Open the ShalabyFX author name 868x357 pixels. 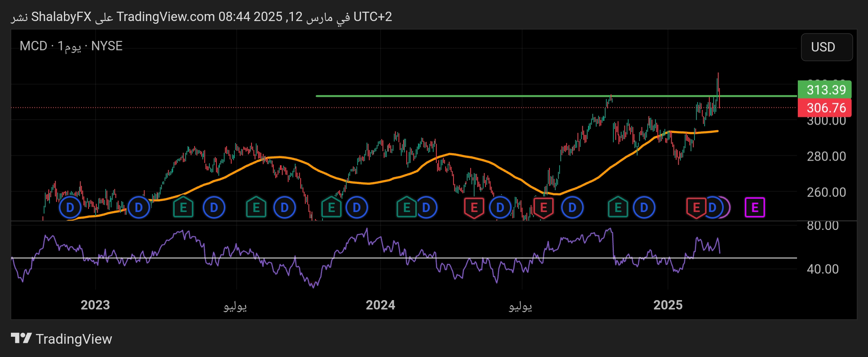coord(61,17)
